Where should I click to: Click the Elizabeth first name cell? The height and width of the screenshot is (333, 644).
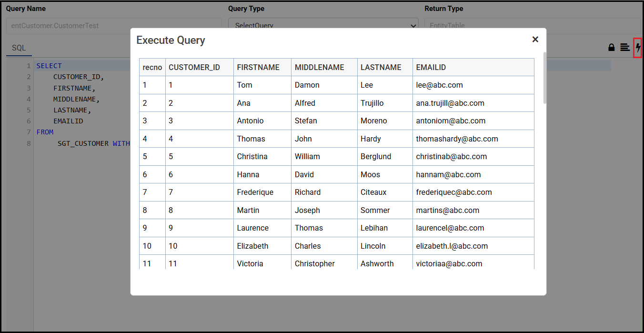pos(252,246)
